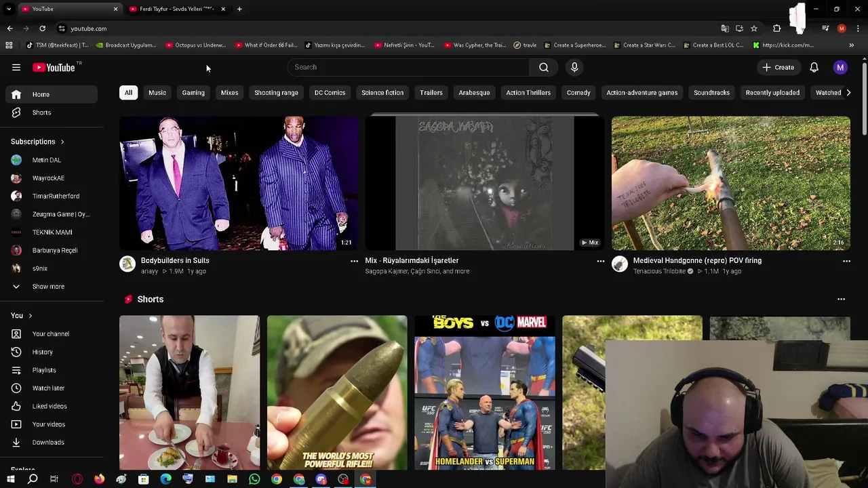Viewport: 868px width, 488px height.
Task: Open the TimarRutherford subscription
Action: [52, 196]
